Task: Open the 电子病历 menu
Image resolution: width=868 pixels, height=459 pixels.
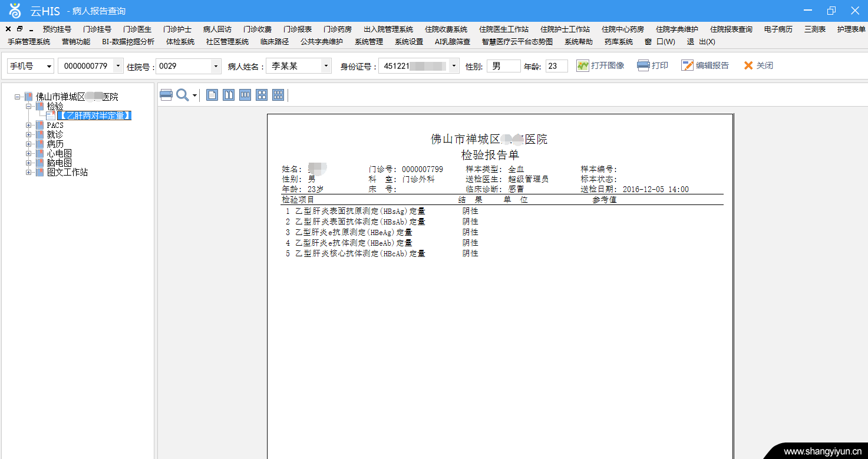Action: point(778,29)
